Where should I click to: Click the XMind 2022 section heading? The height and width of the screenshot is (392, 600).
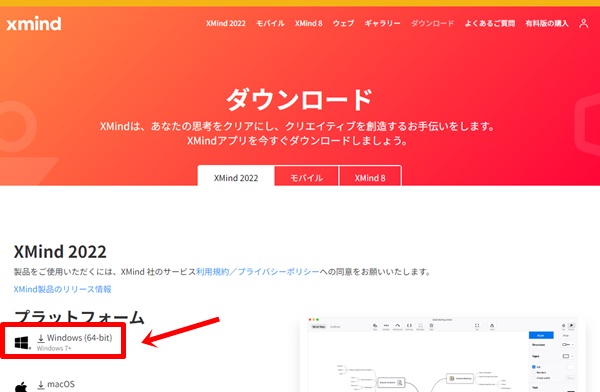[60, 252]
